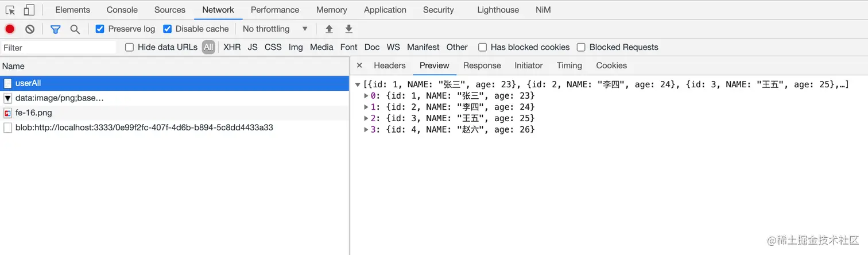Open the No throttling dropdown
The height and width of the screenshot is (255, 868).
tap(275, 29)
